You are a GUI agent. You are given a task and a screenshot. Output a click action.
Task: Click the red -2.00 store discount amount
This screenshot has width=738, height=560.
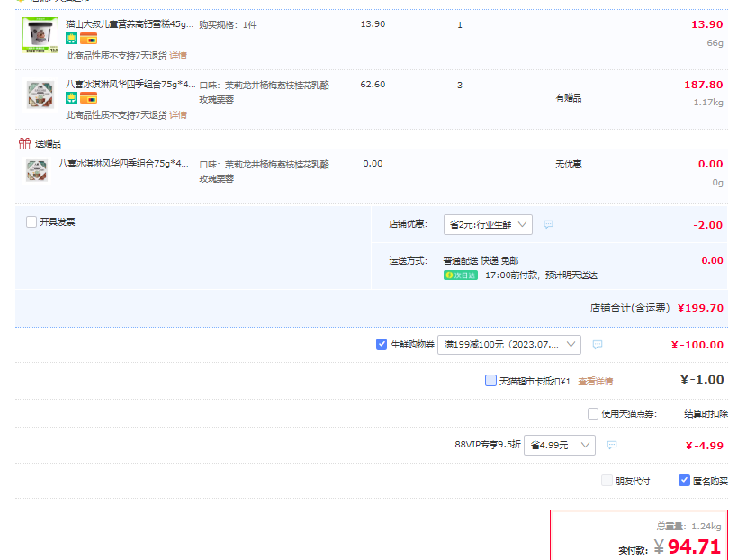click(708, 225)
